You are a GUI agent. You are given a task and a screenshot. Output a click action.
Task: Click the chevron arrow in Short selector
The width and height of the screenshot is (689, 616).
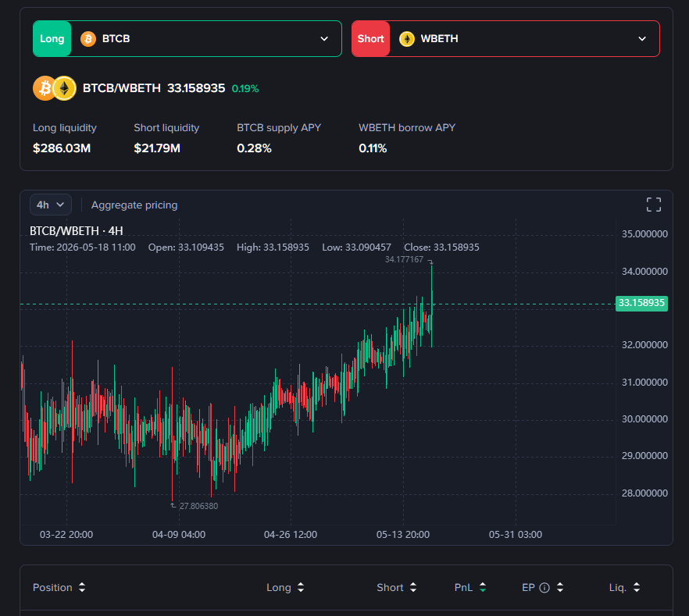[642, 38]
